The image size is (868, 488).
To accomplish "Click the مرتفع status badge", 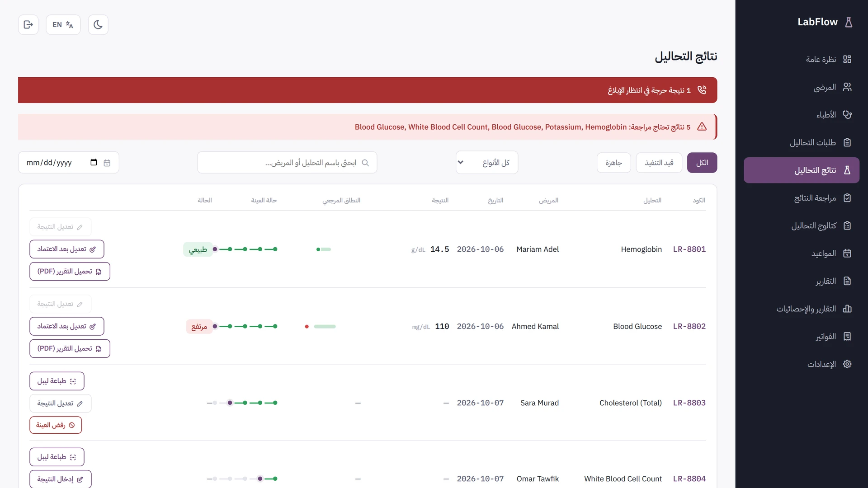I will (x=199, y=326).
